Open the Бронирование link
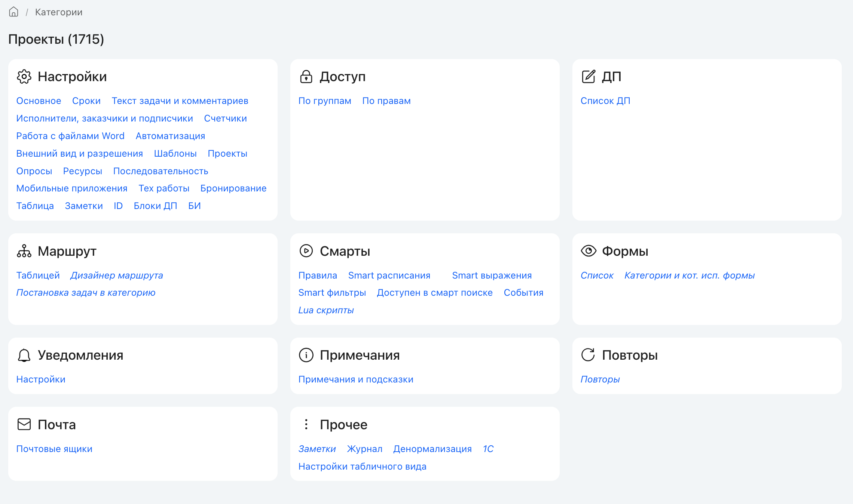This screenshot has height=504, width=853. click(233, 188)
